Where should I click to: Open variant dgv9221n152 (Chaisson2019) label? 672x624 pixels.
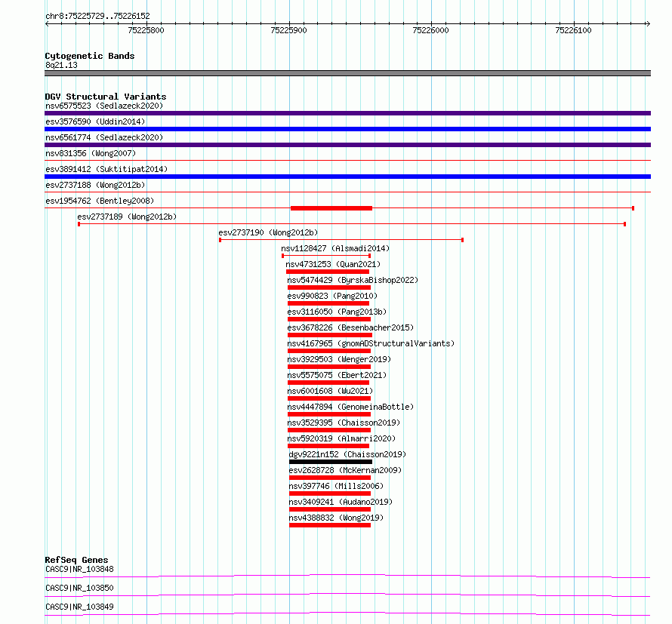pos(347,454)
